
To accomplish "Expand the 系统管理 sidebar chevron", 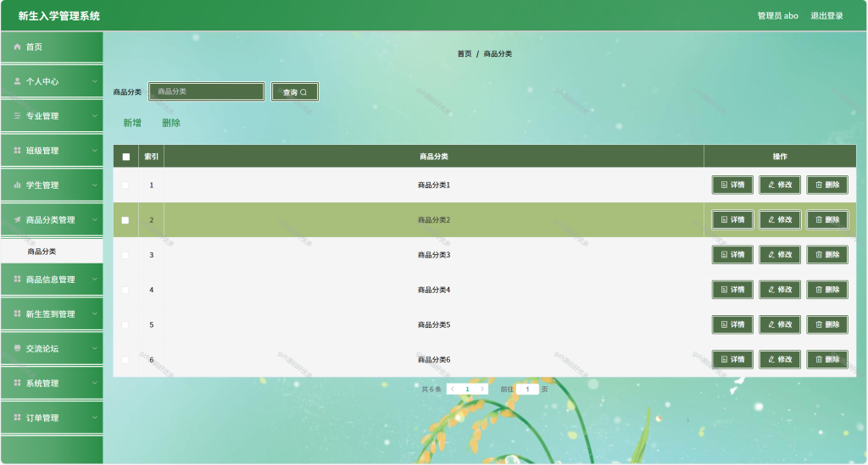I will [x=95, y=383].
